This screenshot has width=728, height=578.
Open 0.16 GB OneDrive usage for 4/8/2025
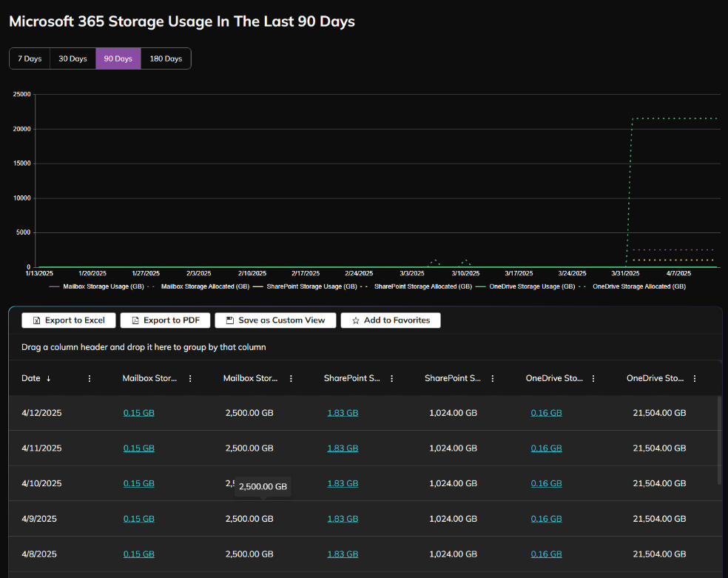[547, 554]
